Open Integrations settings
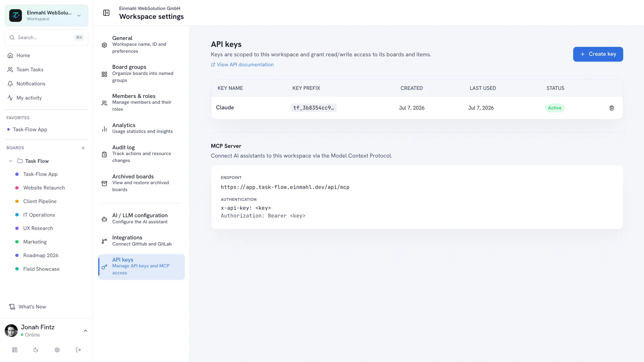 141,241
